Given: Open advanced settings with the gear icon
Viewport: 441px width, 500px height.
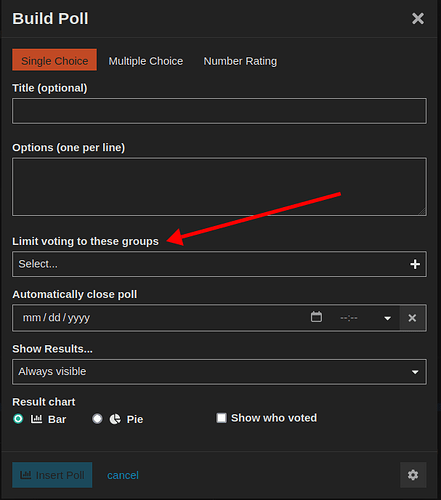Looking at the screenshot, I should click(x=413, y=475).
